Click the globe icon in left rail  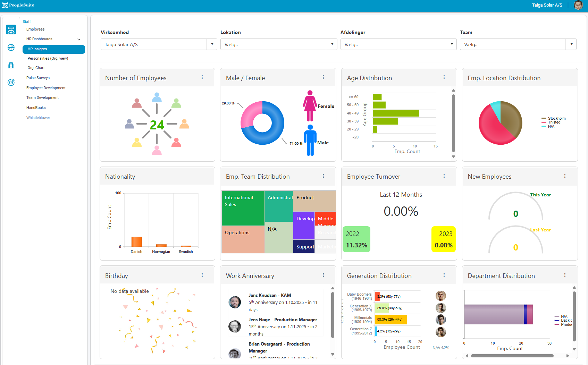11,48
